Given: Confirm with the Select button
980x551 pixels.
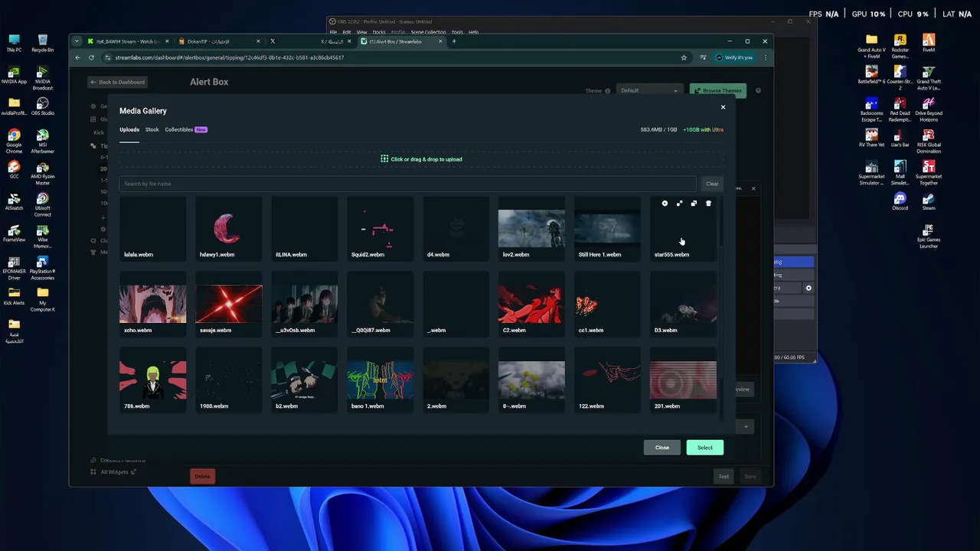Looking at the screenshot, I should tap(705, 448).
